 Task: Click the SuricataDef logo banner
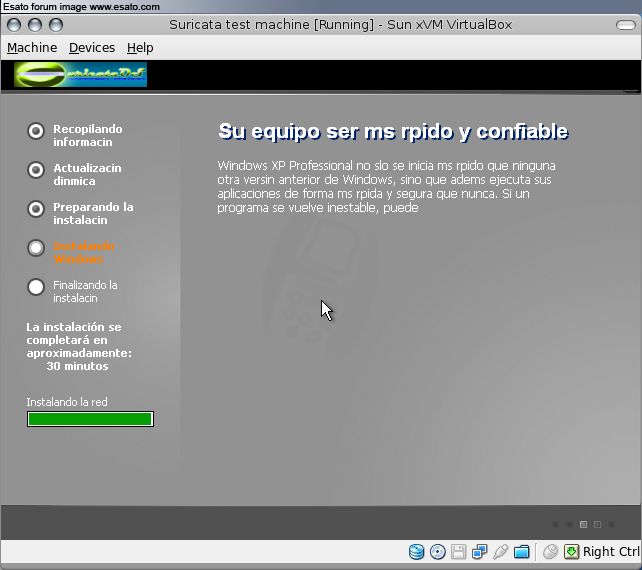click(80, 75)
